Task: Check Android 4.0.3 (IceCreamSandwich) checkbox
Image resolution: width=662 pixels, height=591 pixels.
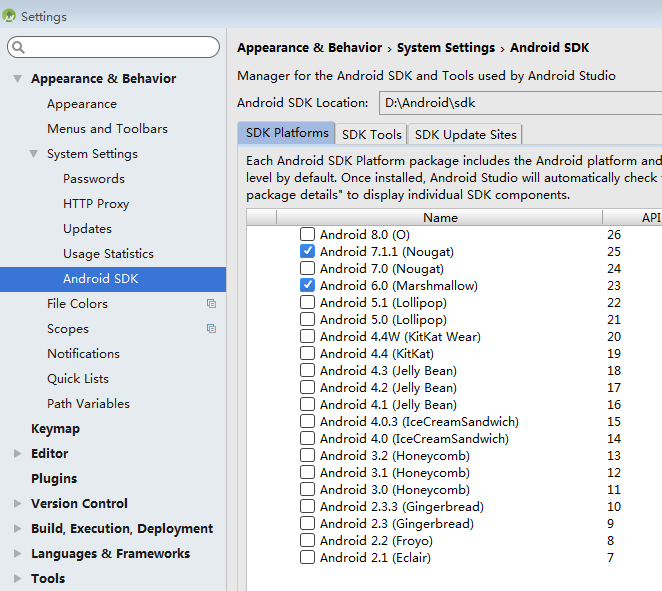Action: tap(307, 421)
